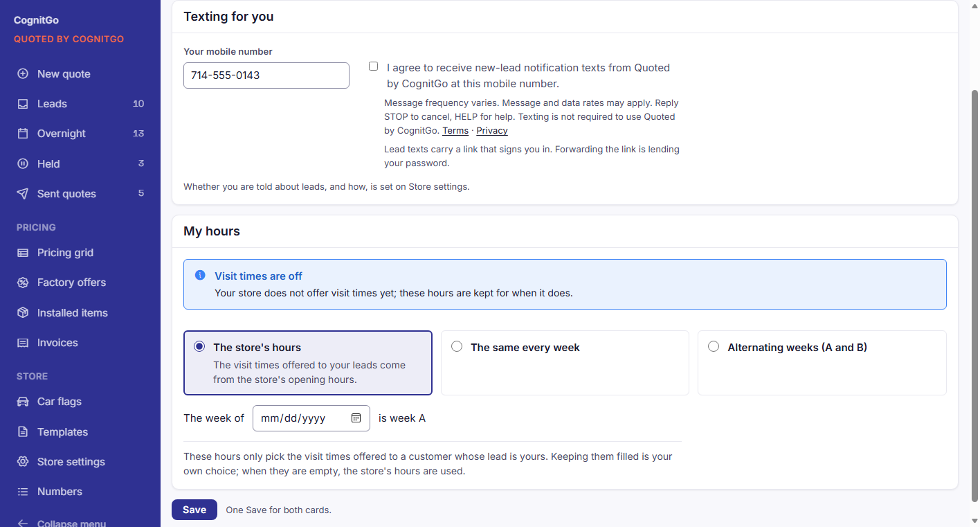This screenshot has height=527, width=980.
Task: Open the Terms link
Action: point(455,131)
